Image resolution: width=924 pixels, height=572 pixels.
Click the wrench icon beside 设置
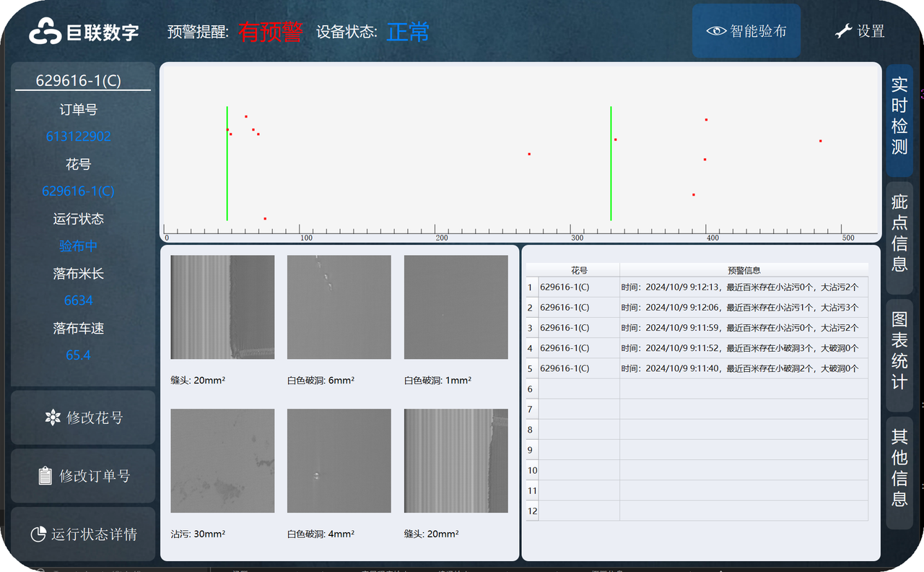pos(843,31)
